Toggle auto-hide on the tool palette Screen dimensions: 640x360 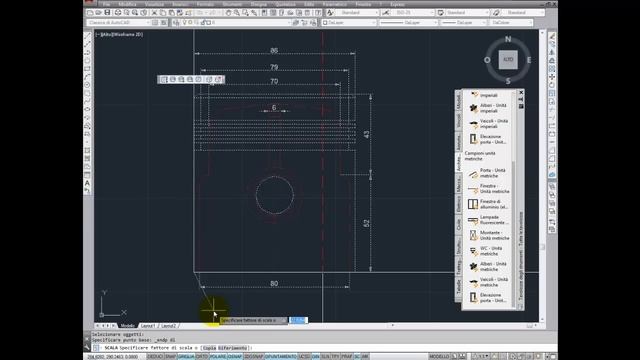(x=521, y=99)
